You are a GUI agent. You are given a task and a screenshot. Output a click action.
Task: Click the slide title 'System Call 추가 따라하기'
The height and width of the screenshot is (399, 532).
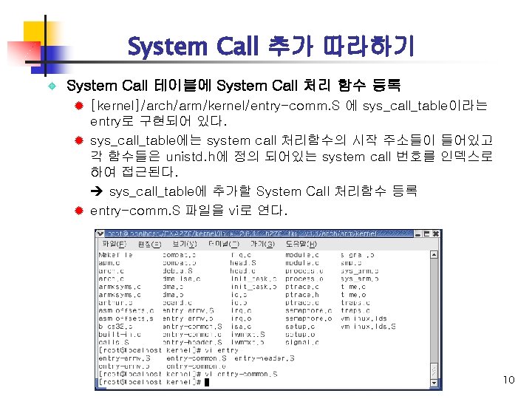pyautogui.click(x=270, y=46)
